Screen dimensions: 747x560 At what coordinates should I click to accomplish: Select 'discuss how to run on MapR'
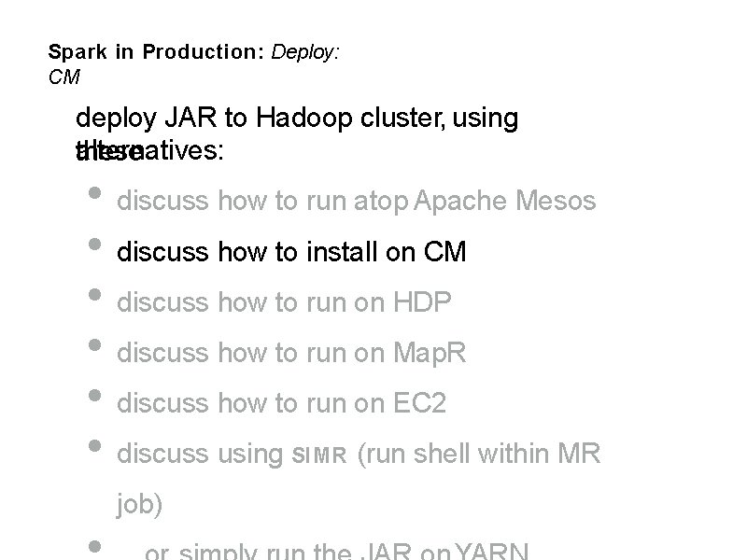pos(291,354)
